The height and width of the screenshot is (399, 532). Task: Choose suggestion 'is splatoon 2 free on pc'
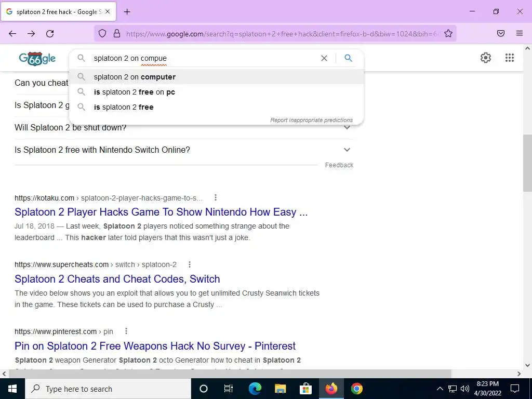coord(216,92)
